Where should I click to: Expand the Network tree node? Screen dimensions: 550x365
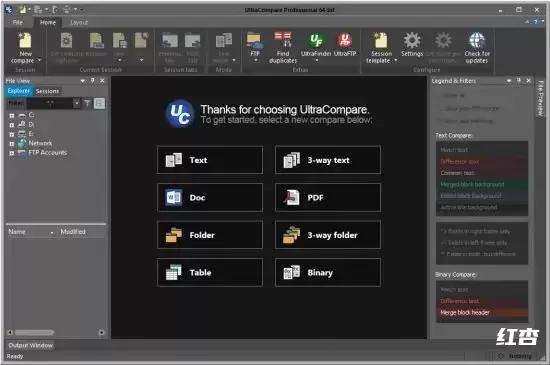pyautogui.click(x=12, y=144)
